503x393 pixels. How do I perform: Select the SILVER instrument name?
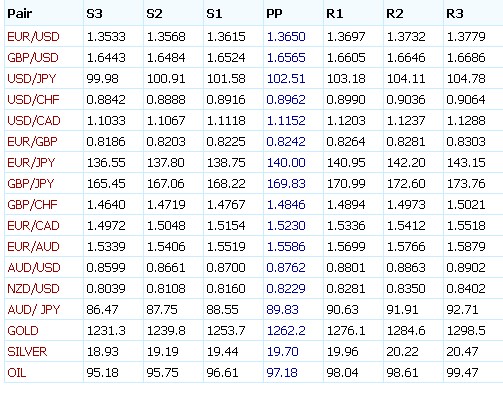27,352
